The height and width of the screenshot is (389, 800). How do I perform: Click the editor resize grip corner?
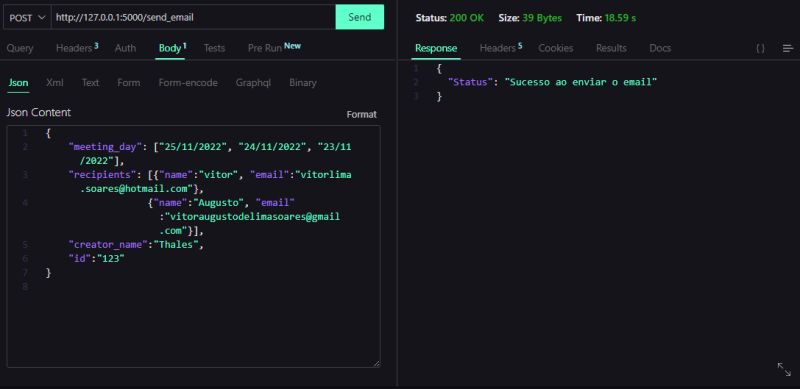tap(377, 363)
